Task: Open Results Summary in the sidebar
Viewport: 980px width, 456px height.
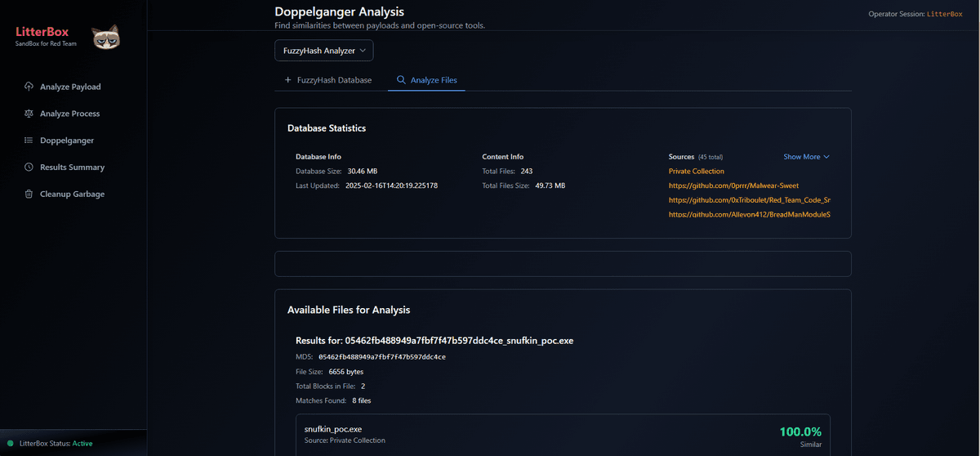Action: click(73, 168)
